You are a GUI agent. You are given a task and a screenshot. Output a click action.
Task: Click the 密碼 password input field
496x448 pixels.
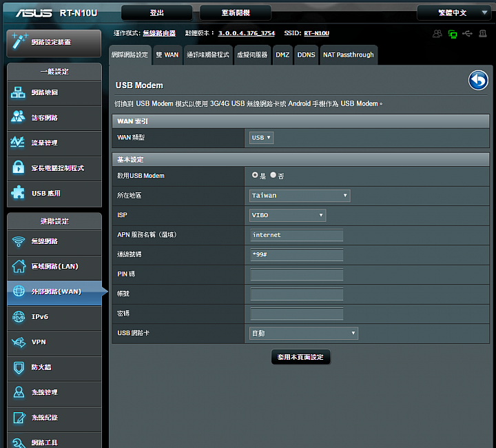pyautogui.click(x=297, y=314)
